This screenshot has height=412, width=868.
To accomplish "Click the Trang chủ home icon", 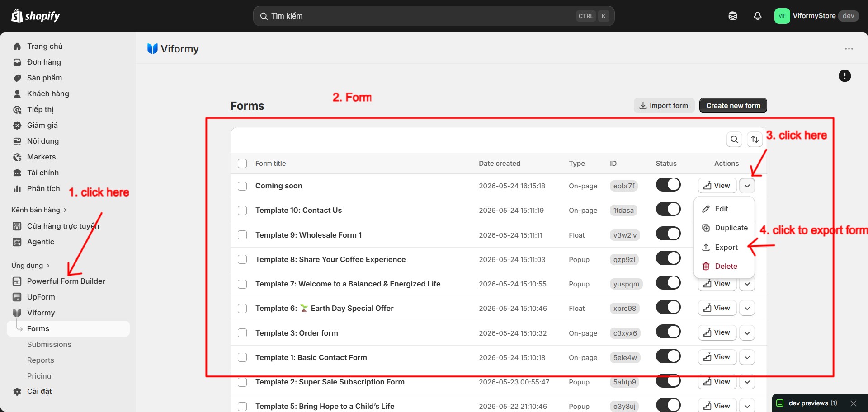I will (x=17, y=46).
